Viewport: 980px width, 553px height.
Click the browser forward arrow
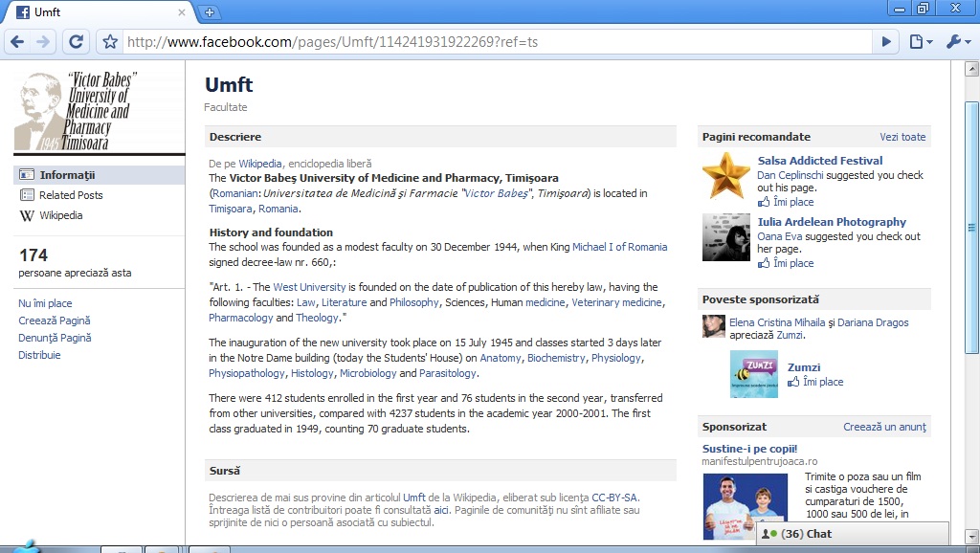pyautogui.click(x=43, y=42)
